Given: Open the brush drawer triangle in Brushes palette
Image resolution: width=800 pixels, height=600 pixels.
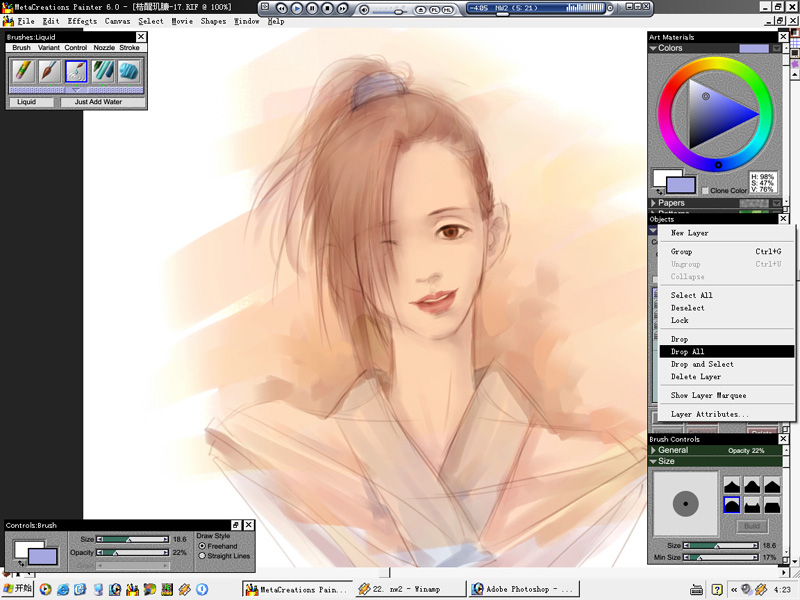Looking at the screenshot, I should coord(76,90).
